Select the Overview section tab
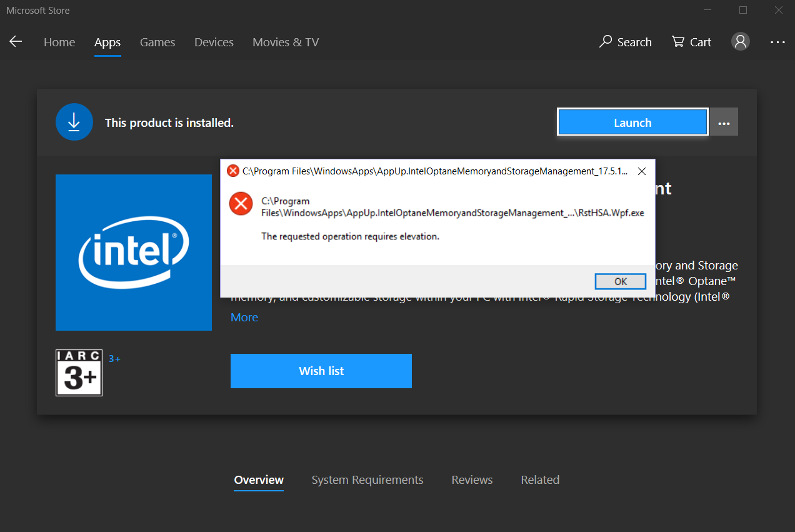 pos(259,480)
